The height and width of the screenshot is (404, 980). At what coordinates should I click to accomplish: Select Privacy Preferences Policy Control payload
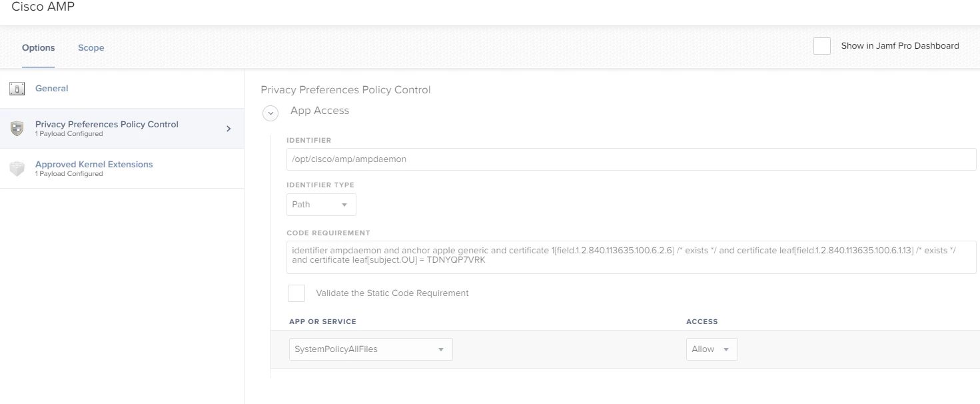click(122, 129)
